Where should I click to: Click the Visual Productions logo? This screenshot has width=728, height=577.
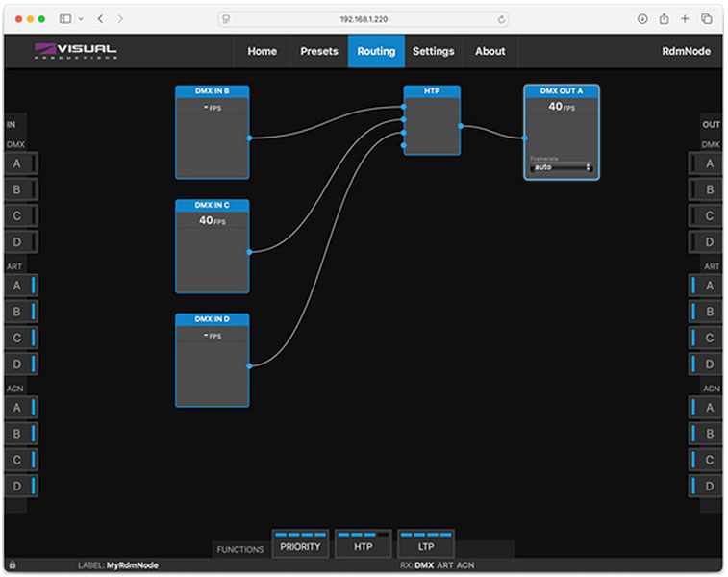click(x=75, y=51)
